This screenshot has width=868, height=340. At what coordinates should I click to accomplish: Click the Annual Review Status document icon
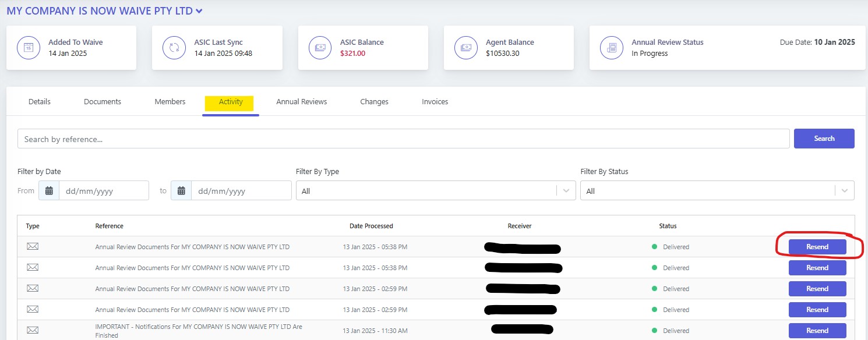click(611, 48)
